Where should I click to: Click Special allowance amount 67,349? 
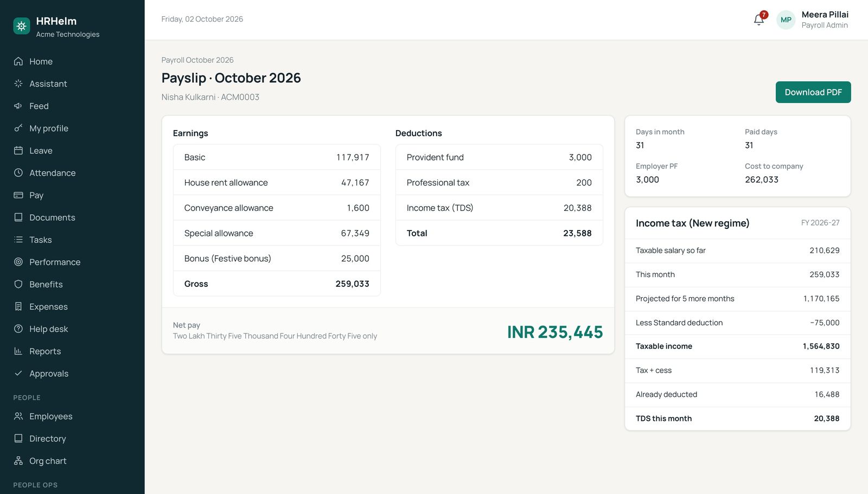tap(355, 233)
